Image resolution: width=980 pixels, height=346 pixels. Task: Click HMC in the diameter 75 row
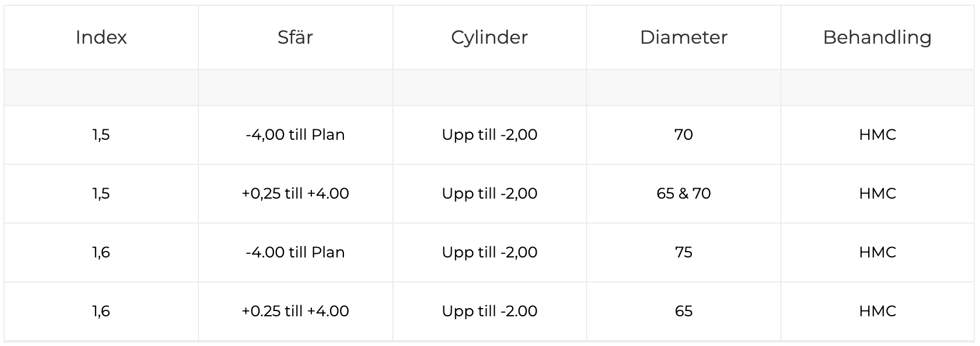click(x=877, y=252)
